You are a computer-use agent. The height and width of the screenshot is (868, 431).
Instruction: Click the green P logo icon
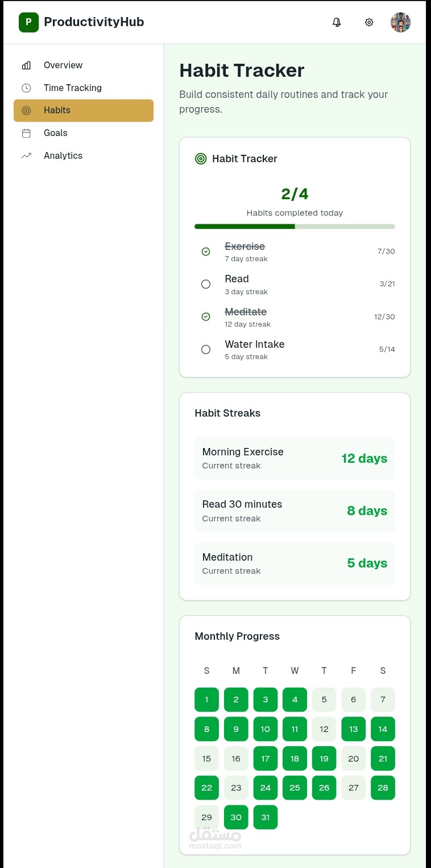[28, 22]
